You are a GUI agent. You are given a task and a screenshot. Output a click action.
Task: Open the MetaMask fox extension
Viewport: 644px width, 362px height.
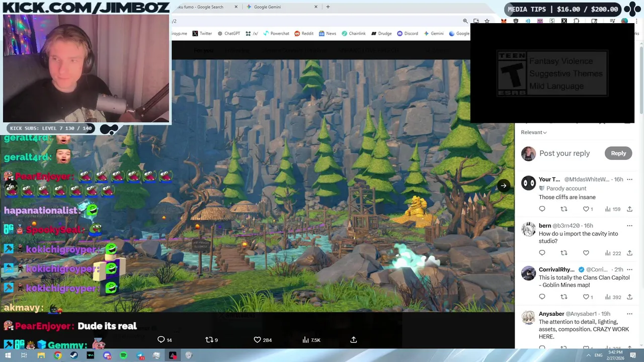pyautogui.click(x=504, y=21)
